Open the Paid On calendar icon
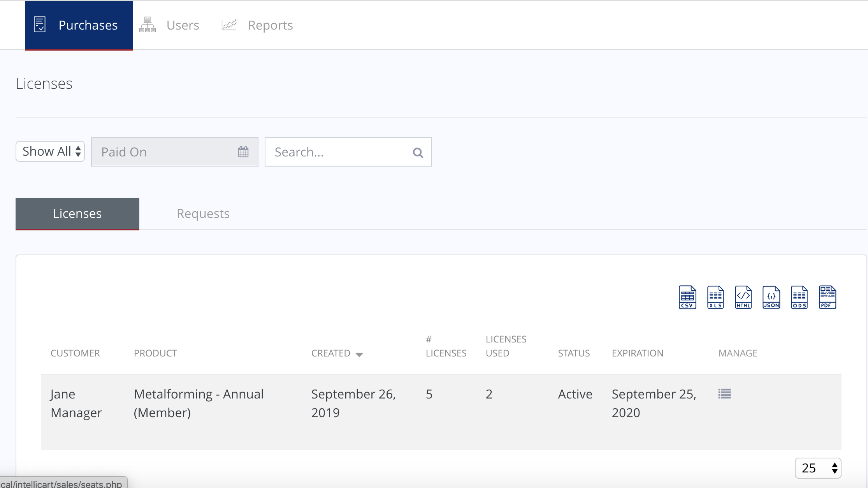The height and width of the screenshot is (488, 868). tap(243, 152)
